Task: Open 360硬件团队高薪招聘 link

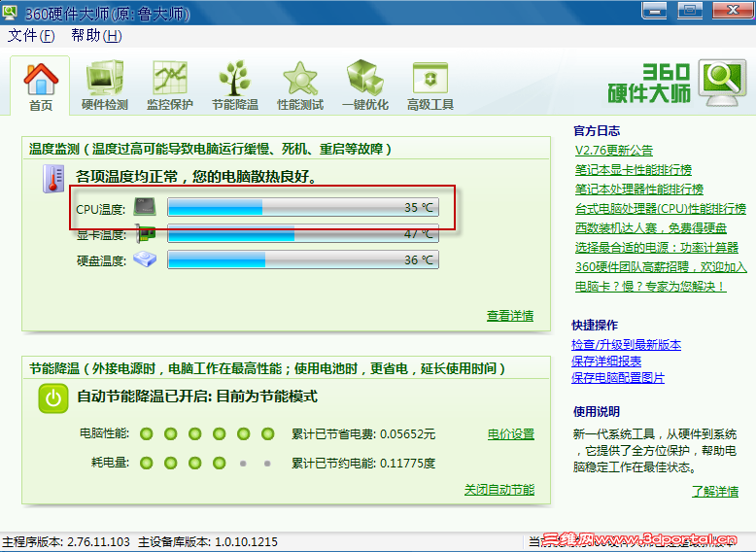Action: pyautogui.click(x=661, y=267)
